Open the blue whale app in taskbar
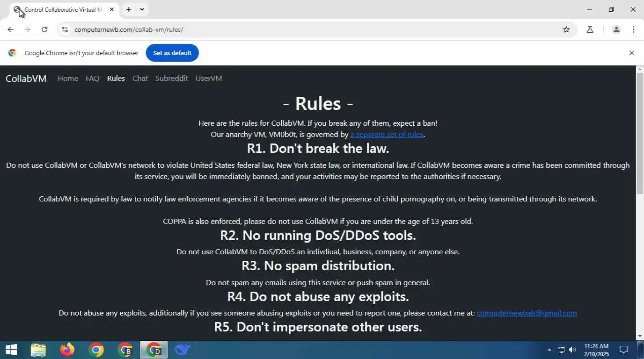This screenshot has height=359, width=644. (183, 350)
